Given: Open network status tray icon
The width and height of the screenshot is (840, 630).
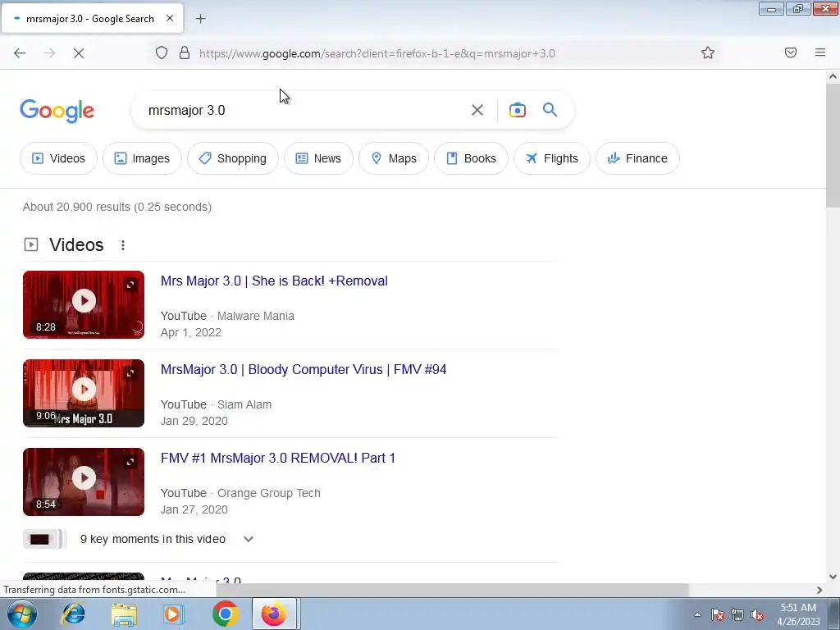Looking at the screenshot, I should tap(737, 614).
